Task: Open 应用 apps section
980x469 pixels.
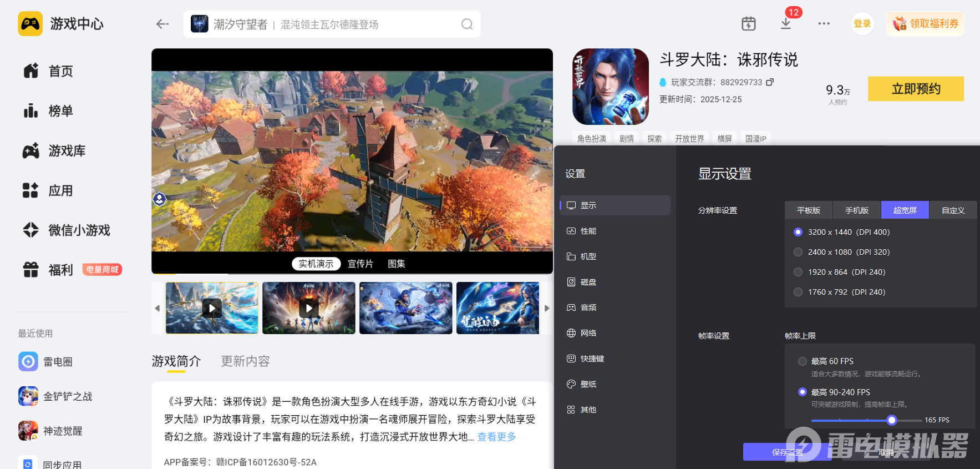Action: [x=48, y=191]
